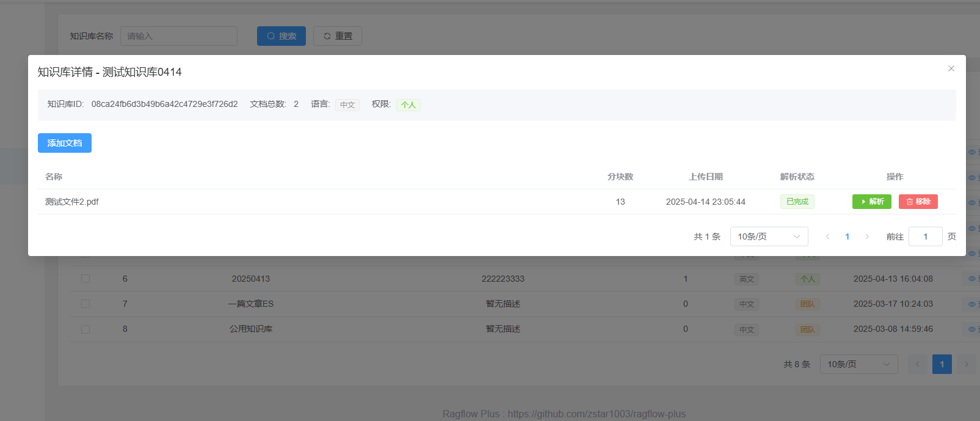Screen dimensions: 980x421
Task: Click file name 测试文件2.pdf
Action: point(72,202)
